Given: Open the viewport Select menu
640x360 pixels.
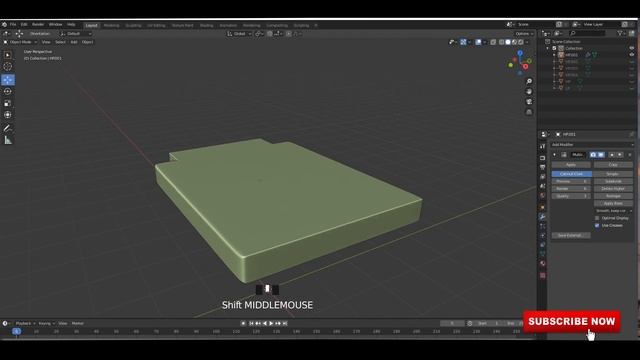Looking at the screenshot, I should [60, 42].
